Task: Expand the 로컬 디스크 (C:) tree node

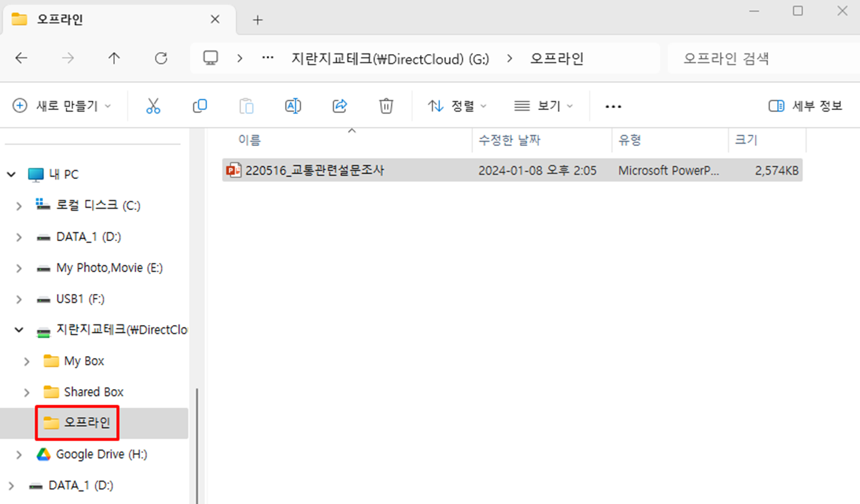Action: pyautogui.click(x=19, y=206)
